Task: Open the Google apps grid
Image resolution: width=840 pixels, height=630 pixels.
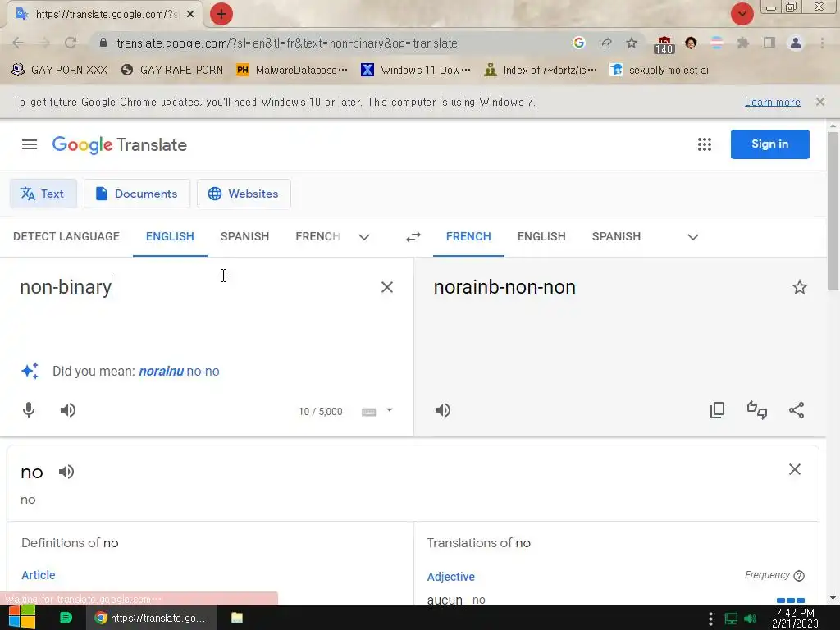Action: pyautogui.click(x=705, y=144)
